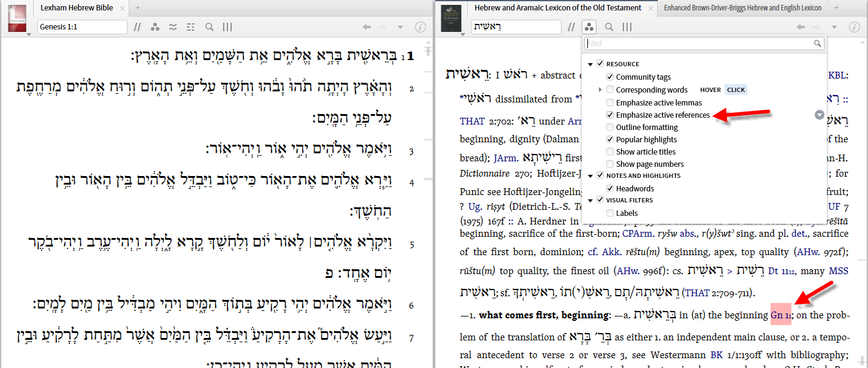Screen dimensions: 868x368
Task: Open search in the lexicon panel
Action: point(609,27)
